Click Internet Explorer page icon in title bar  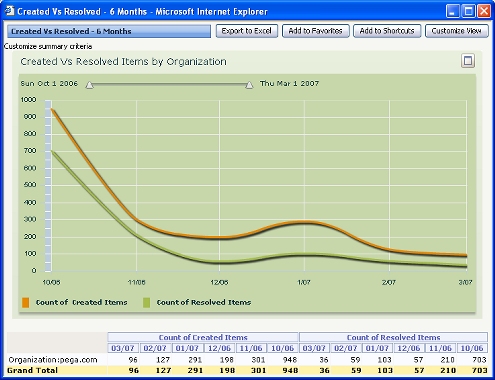coord(9,11)
